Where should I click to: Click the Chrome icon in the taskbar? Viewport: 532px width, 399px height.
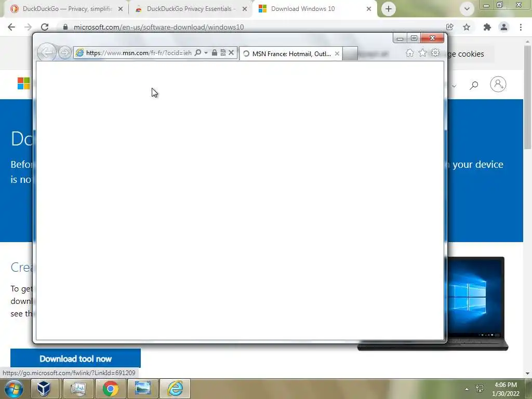click(x=111, y=389)
